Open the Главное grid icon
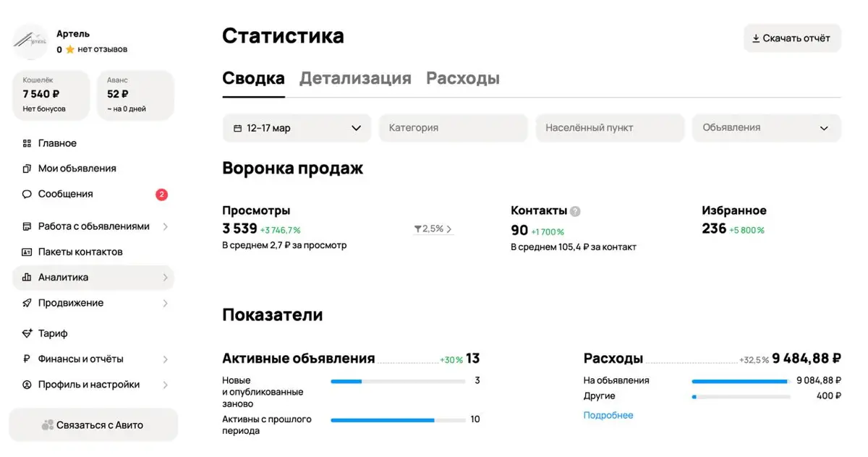This screenshot has width=868, height=457. coord(27,143)
